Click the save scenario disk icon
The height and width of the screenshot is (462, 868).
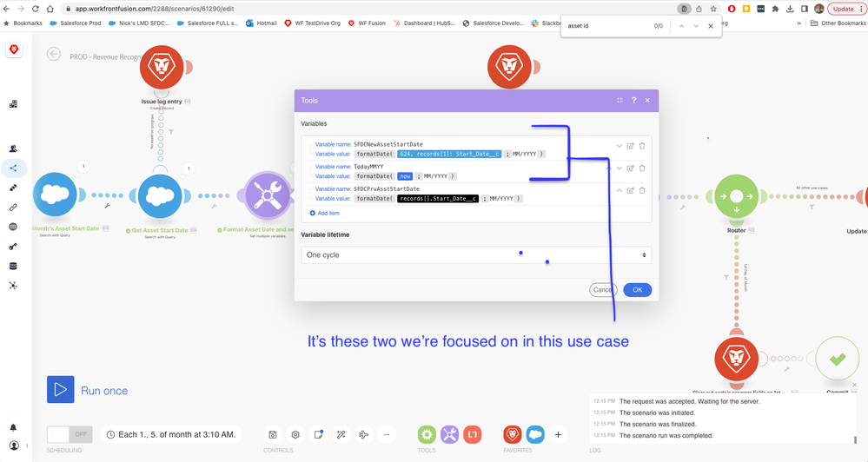tap(273, 434)
